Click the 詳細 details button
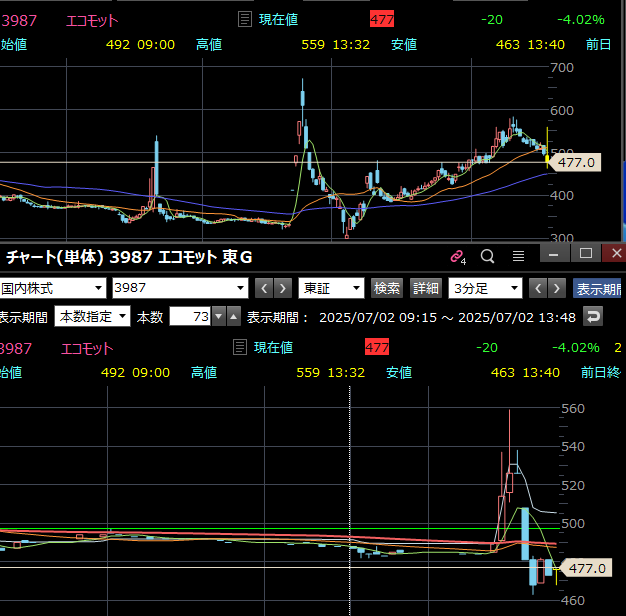626x616 pixels. (426, 288)
